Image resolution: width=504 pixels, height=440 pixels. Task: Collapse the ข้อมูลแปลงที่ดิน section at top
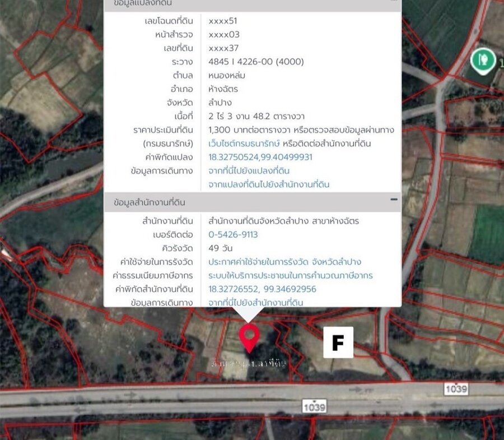pyautogui.click(x=394, y=3)
